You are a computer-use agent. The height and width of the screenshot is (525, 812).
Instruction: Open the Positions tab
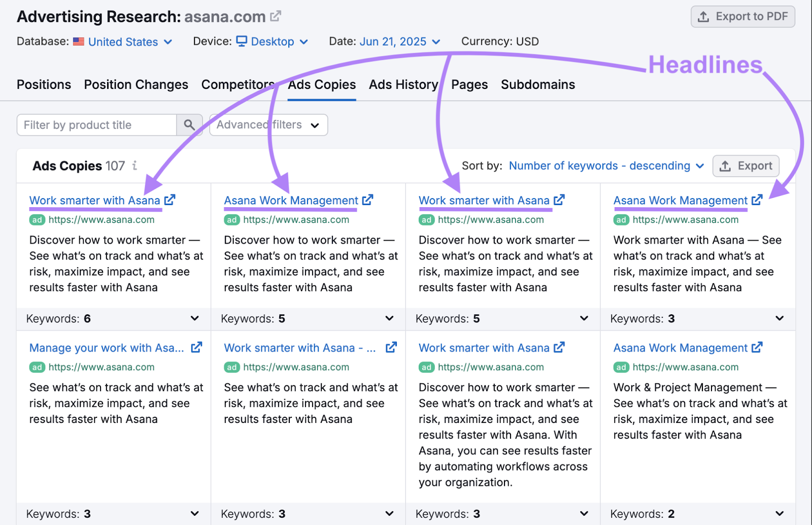coord(44,84)
